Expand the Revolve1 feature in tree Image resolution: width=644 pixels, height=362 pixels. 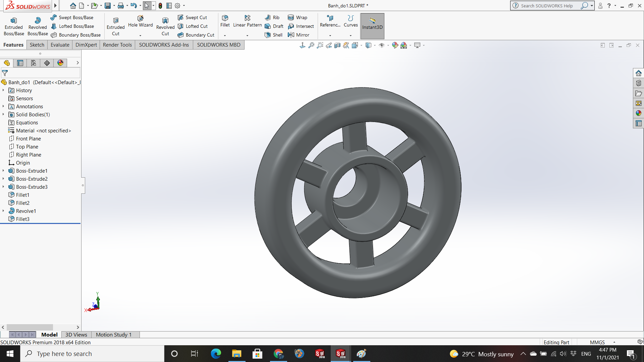(3, 211)
